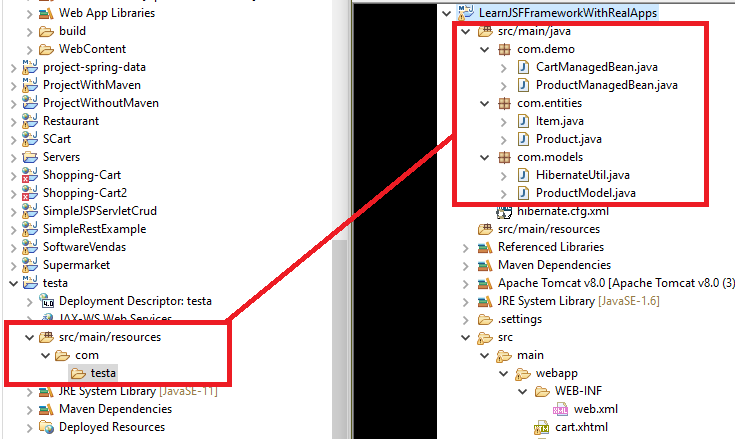Click the src/main/resources source folder icon under testa
Screen dimensions: 735x439
click(x=46, y=337)
